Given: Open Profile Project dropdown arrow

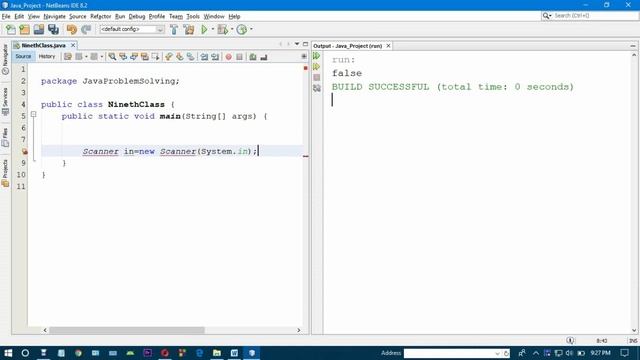Looking at the screenshot, I should point(251,29).
